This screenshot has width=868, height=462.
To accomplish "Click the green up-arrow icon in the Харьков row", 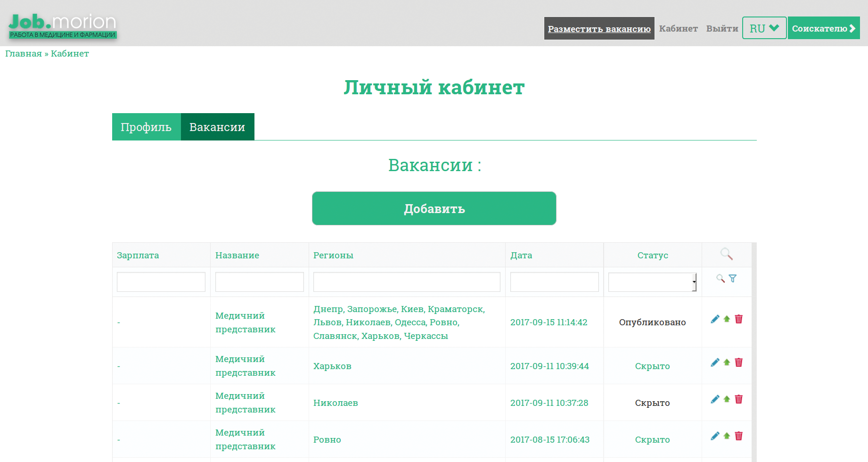I will pos(727,363).
